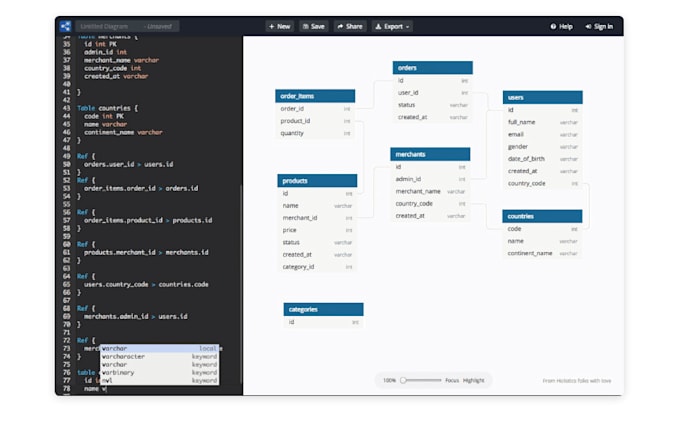Image resolution: width=680 pixels, height=422 pixels.
Task: Click gender field in users table
Action: pos(543,147)
